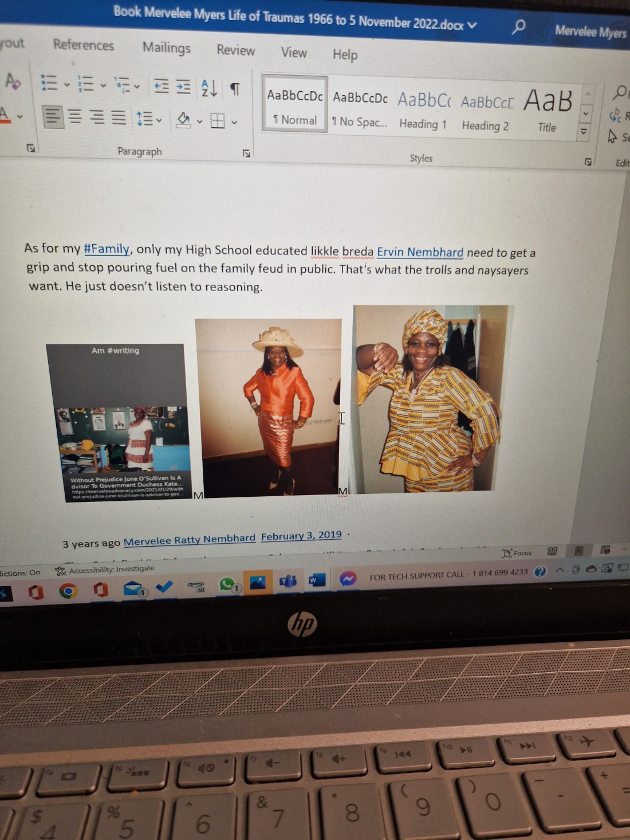Open the Paragraph settings dialog launcher
This screenshot has width=630, height=840.
coord(246,153)
